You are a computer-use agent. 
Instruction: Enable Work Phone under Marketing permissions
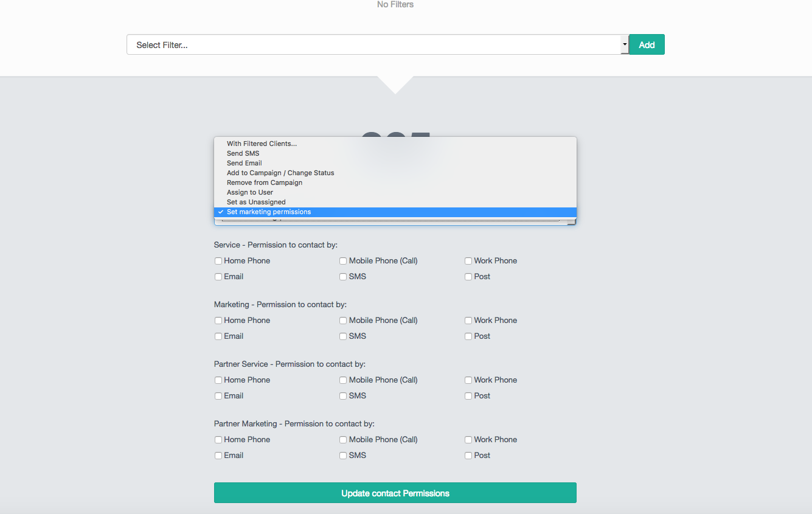coord(468,320)
